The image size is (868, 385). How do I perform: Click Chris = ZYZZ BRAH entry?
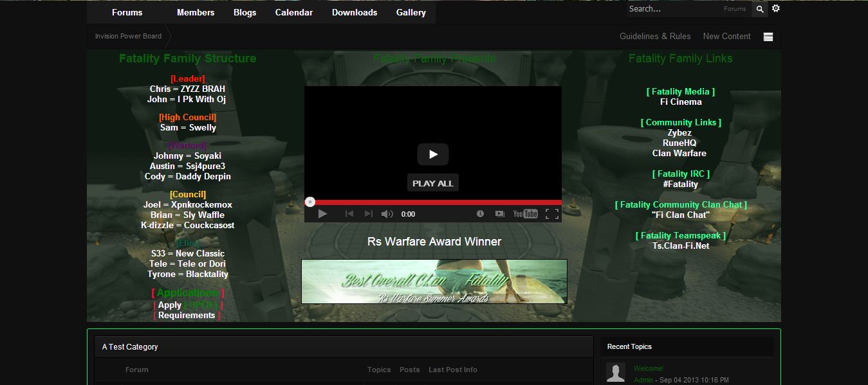click(187, 89)
